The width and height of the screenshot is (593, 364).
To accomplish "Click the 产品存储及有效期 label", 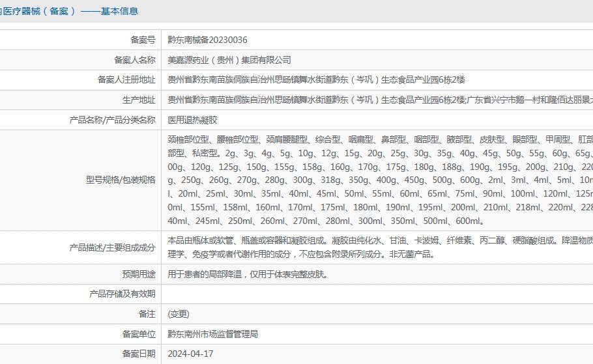I will tap(122, 294).
